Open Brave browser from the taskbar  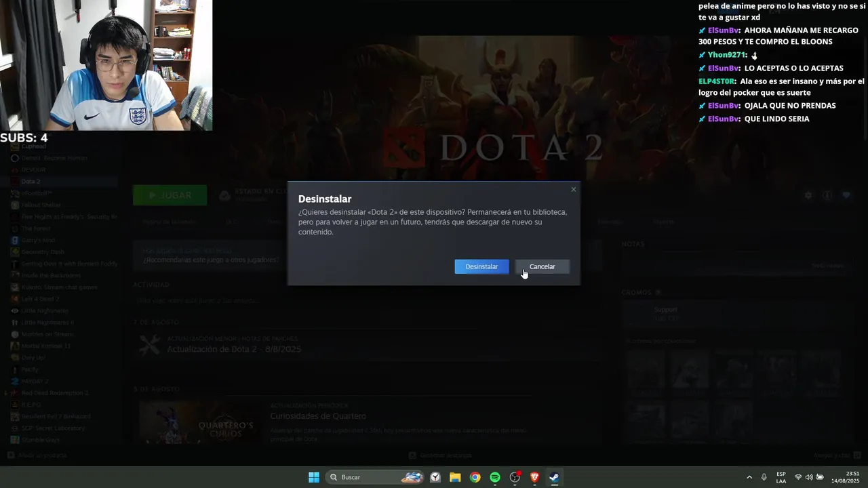coord(534,477)
